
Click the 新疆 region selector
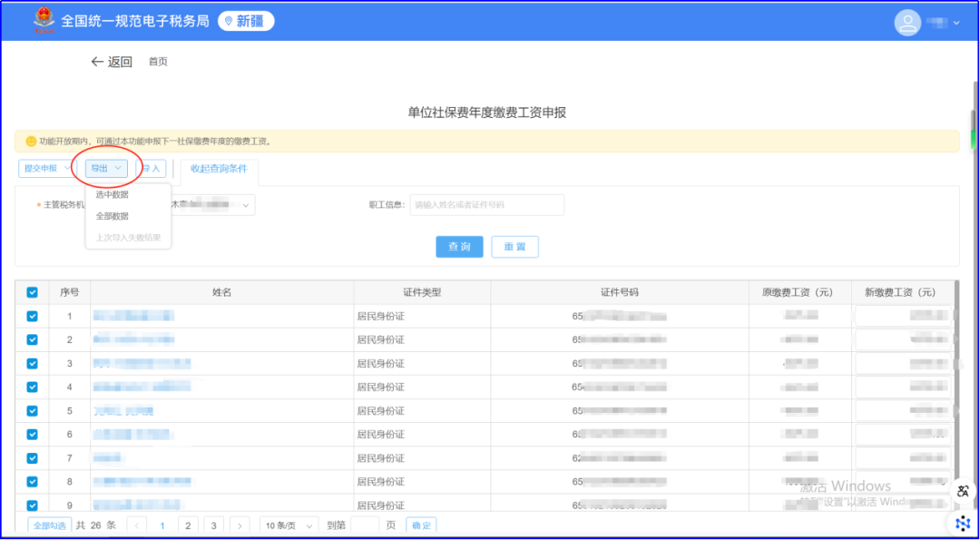(246, 21)
